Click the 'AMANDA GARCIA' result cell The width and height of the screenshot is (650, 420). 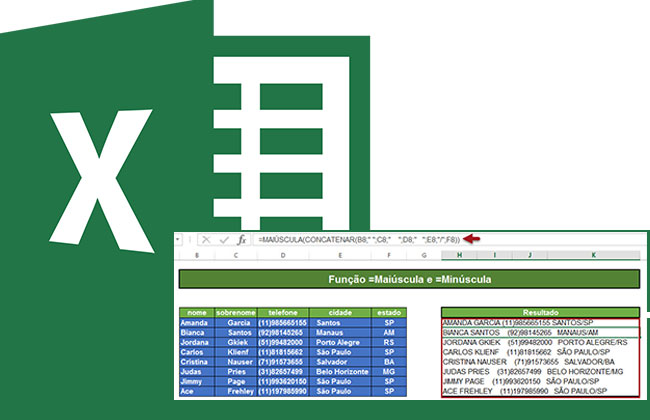tap(541, 323)
